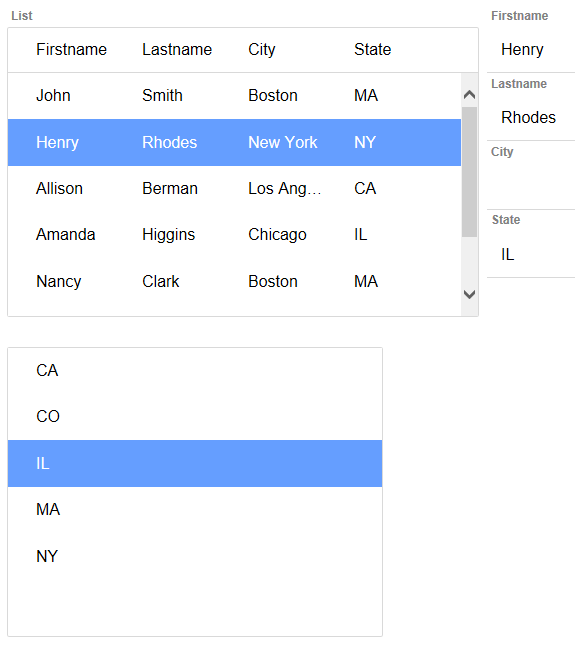Screen dimensions: 587x646
Task: Focus the Lastname field containing Rhodes
Action: (x=531, y=118)
